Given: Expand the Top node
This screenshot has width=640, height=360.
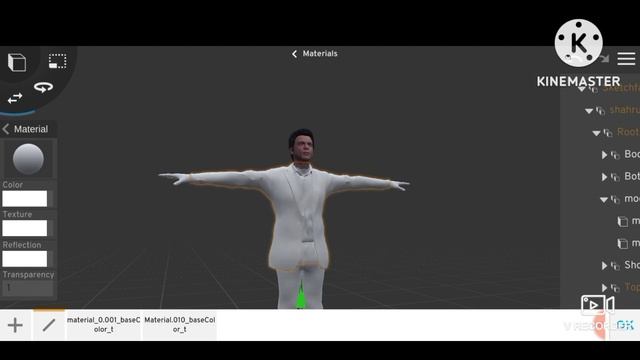Looking at the screenshot, I should pos(604,288).
